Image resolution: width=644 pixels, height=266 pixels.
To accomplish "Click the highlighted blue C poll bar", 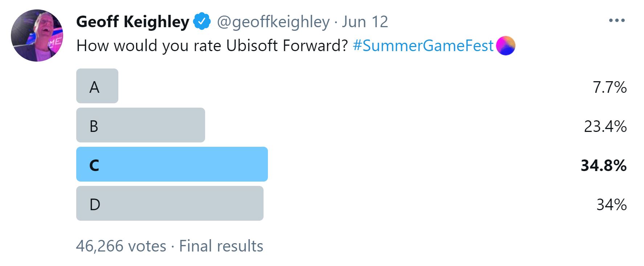I will coord(172,164).
